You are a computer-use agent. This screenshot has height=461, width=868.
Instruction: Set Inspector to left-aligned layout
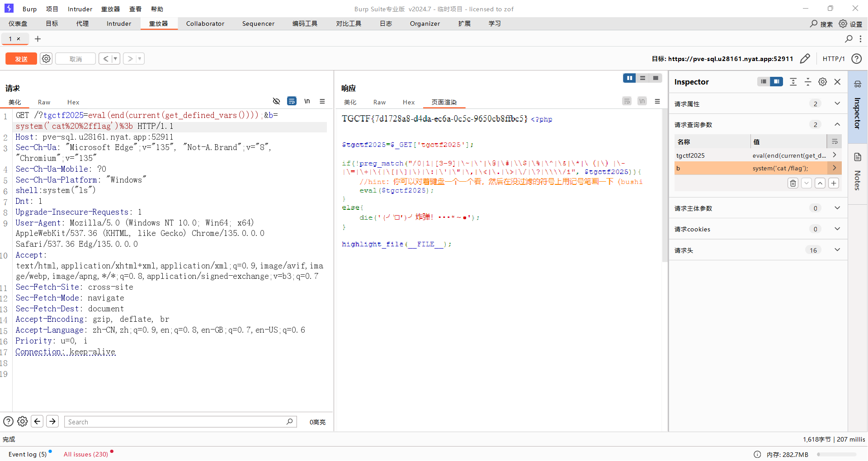764,82
